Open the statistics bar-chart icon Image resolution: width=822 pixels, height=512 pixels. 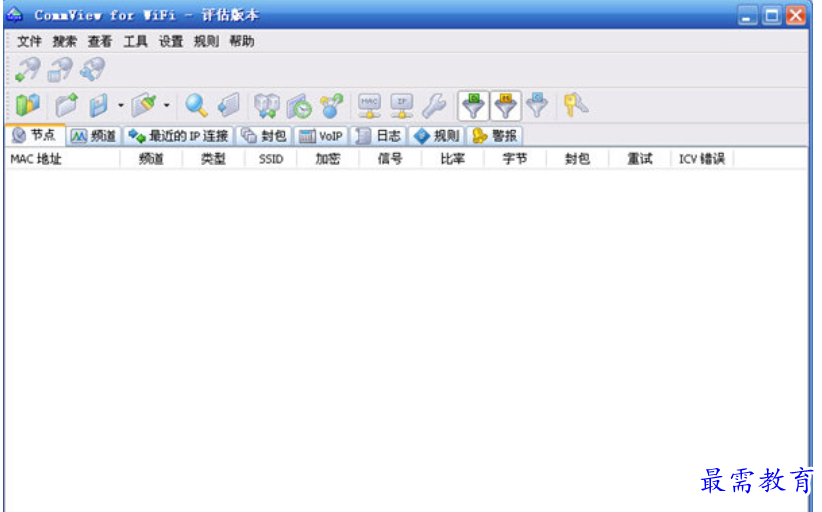[27, 105]
